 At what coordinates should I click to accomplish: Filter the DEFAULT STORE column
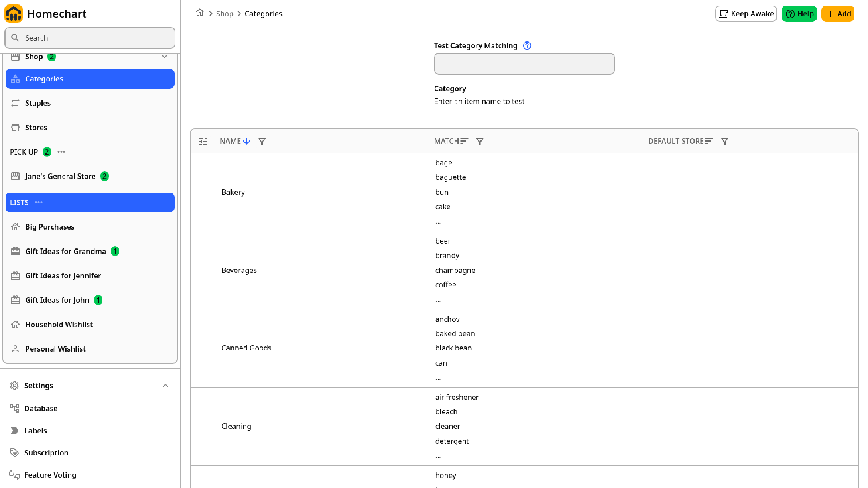tap(725, 141)
